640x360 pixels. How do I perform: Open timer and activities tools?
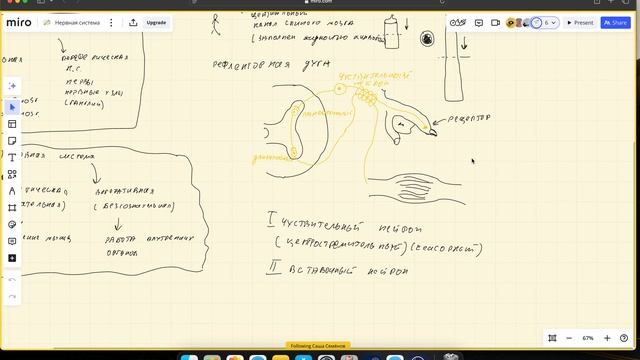click(x=458, y=23)
